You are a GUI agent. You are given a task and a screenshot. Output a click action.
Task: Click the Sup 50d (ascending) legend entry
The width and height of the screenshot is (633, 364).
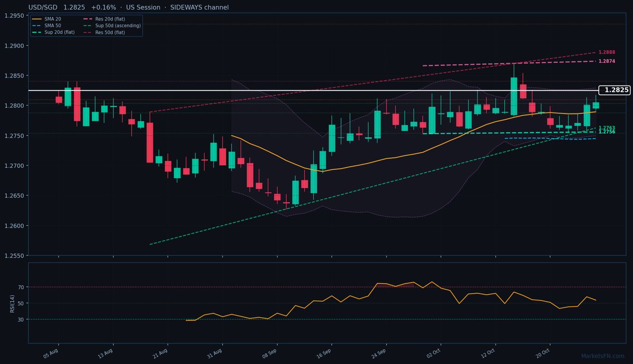[112, 25]
